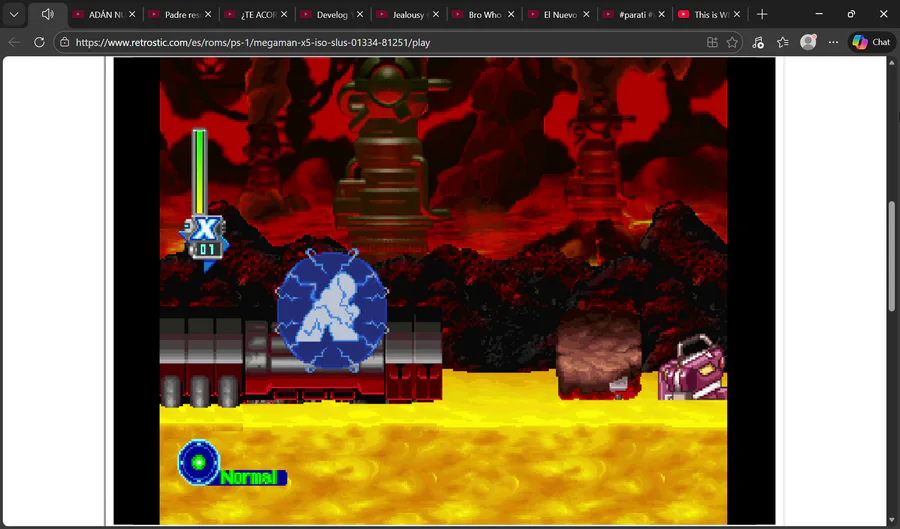Close the El Nuevo tab

586,14
